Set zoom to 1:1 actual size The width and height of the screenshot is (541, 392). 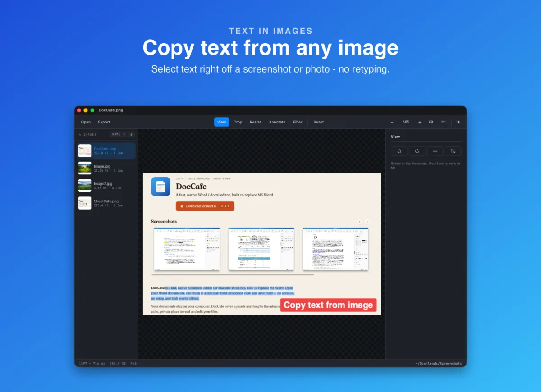(x=444, y=122)
